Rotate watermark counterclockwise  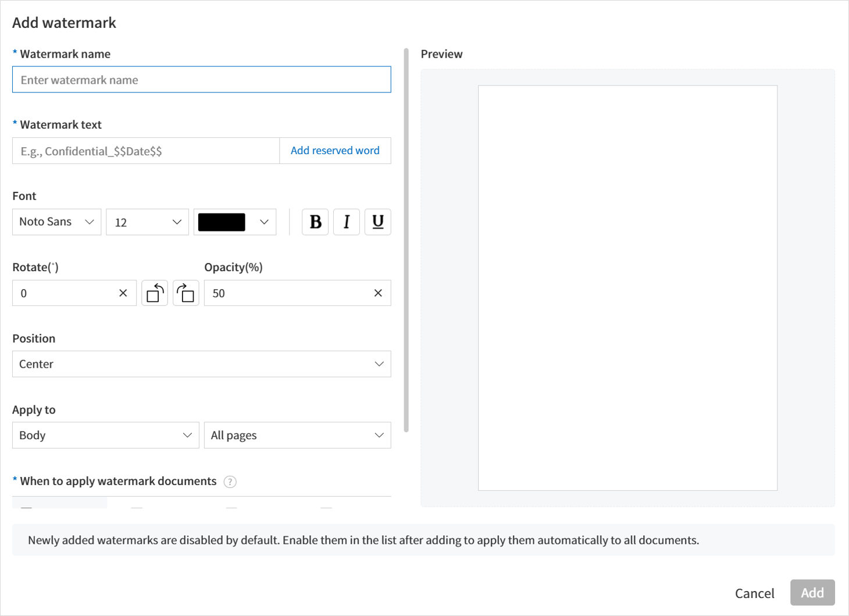pyautogui.click(x=155, y=293)
